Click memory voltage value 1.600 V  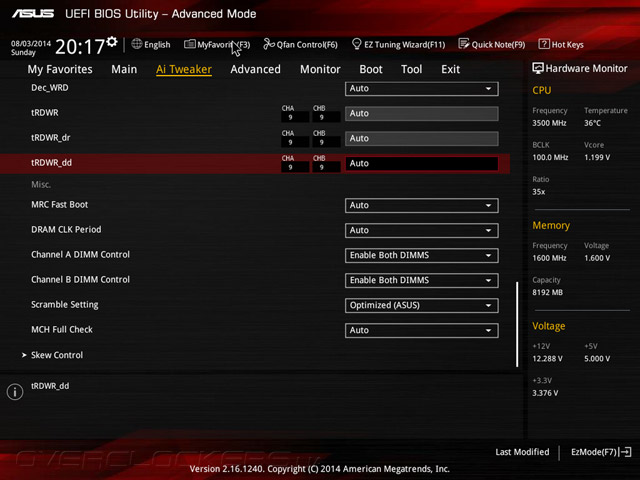pos(597,258)
